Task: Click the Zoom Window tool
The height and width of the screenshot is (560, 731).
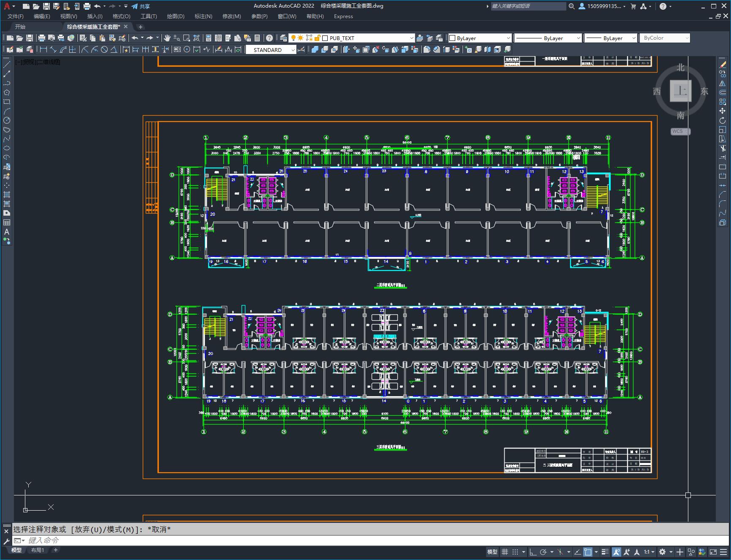Action: point(187,38)
